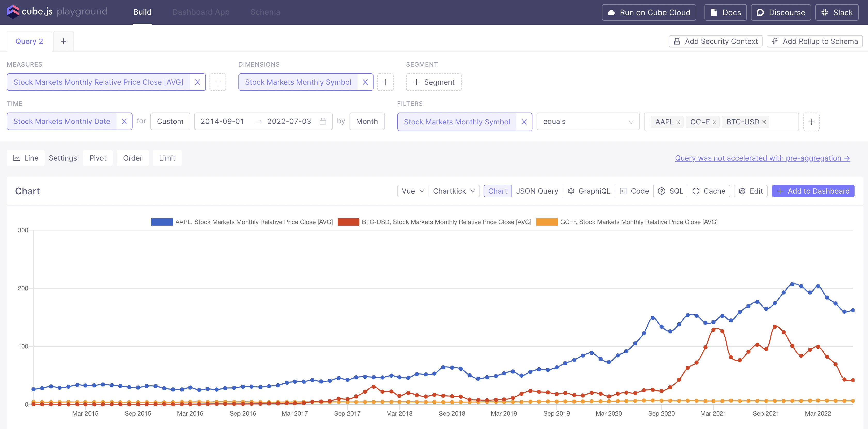Add another filter with plus icon
Viewport: 868px width, 429px height.
pos(811,122)
